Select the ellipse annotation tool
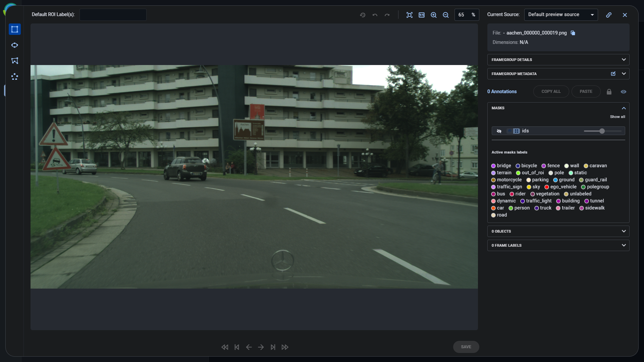The width and height of the screenshot is (644, 362). coord(15,45)
